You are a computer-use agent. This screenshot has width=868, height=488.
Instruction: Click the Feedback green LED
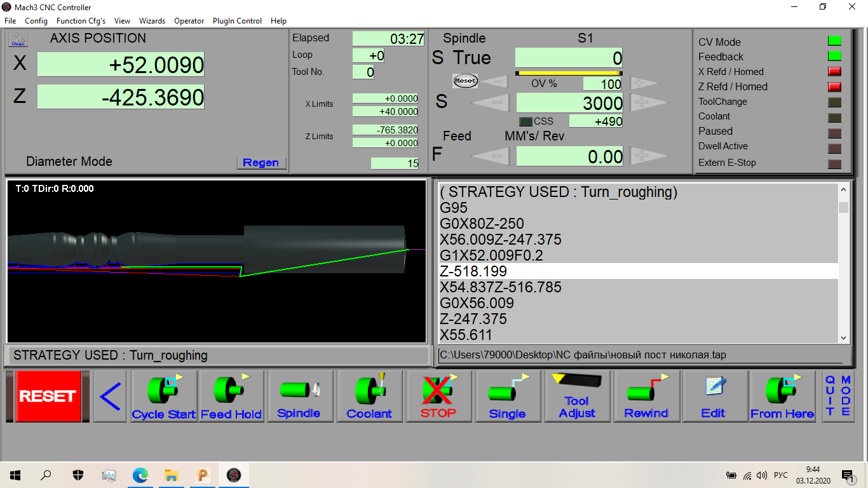(x=834, y=56)
